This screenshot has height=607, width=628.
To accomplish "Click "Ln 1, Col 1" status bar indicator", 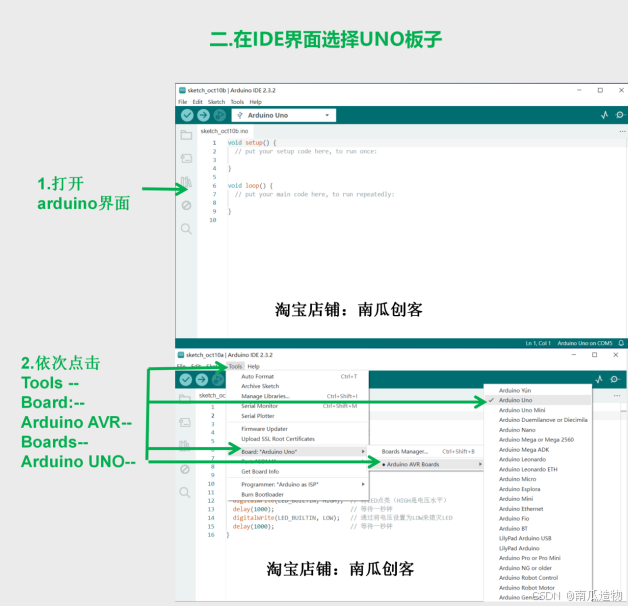I will click(x=538, y=343).
